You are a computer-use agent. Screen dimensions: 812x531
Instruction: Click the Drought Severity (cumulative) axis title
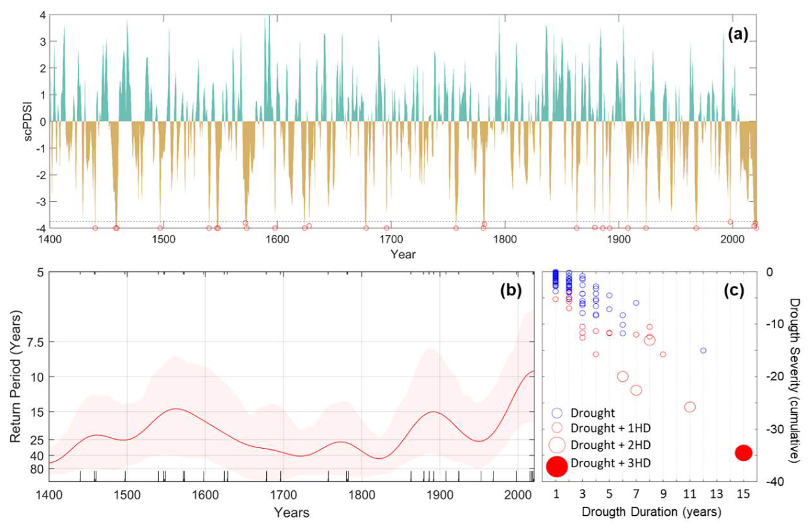pos(795,377)
